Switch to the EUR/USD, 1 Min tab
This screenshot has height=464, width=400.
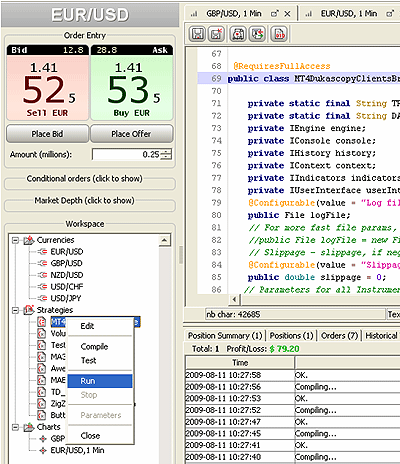click(x=349, y=14)
